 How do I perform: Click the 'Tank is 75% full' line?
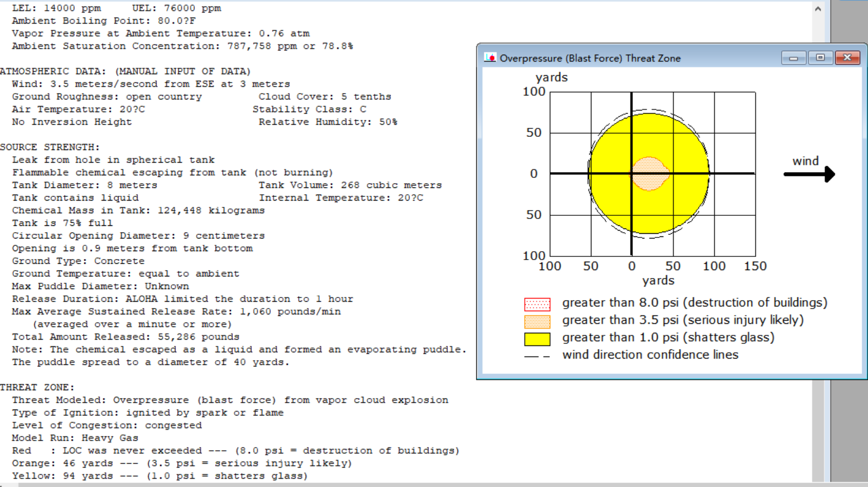tap(62, 223)
